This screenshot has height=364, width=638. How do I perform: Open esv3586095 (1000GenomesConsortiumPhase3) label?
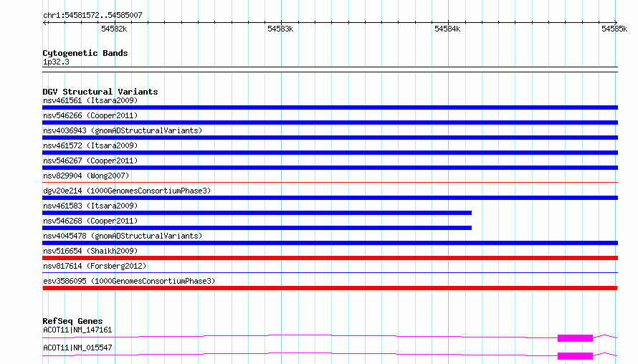pyautogui.click(x=129, y=281)
